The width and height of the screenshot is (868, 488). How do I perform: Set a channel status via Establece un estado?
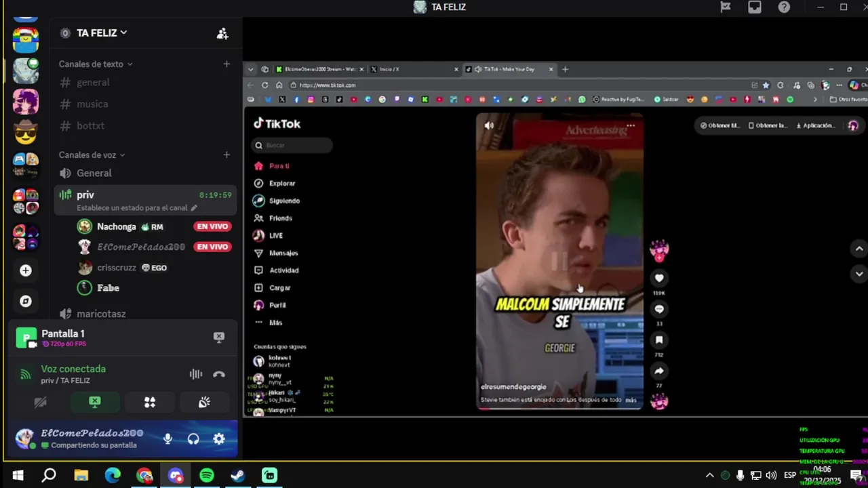click(x=136, y=207)
